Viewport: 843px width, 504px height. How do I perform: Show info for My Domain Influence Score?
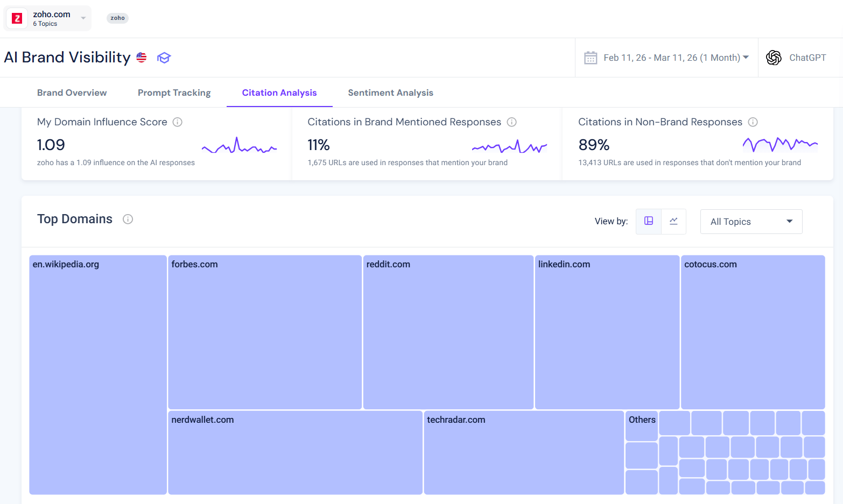[177, 122]
